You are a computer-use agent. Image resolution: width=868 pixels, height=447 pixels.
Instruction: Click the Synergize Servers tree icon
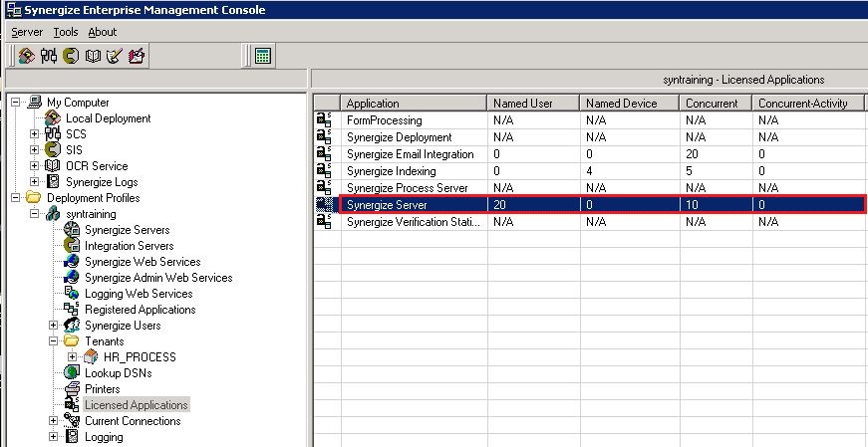coord(72,229)
